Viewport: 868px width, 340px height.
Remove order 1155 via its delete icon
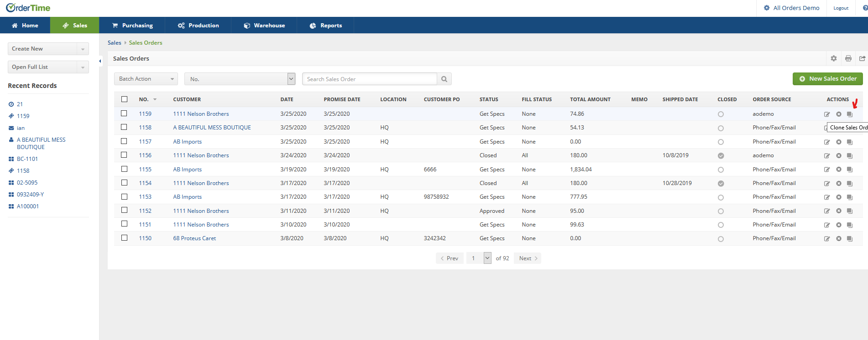tap(839, 170)
